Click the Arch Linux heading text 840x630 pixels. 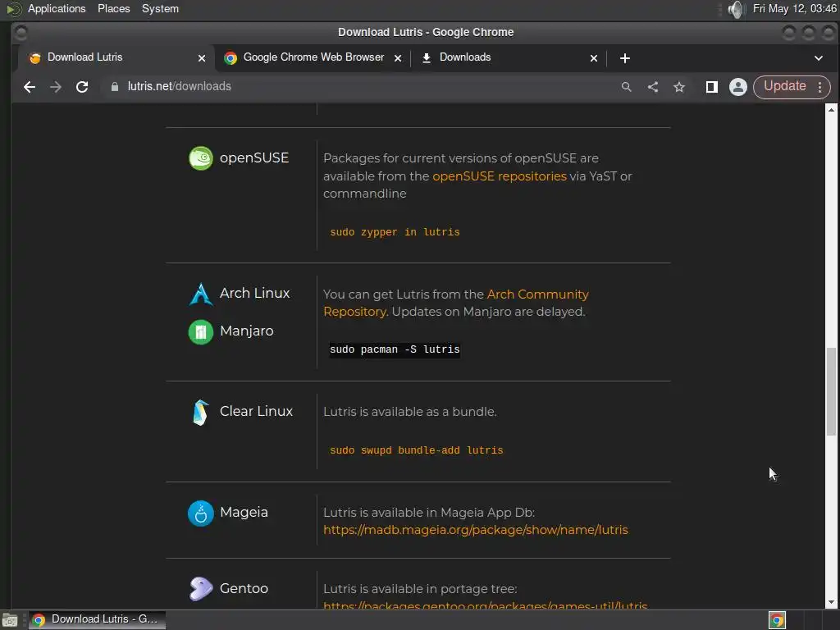tap(254, 293)
